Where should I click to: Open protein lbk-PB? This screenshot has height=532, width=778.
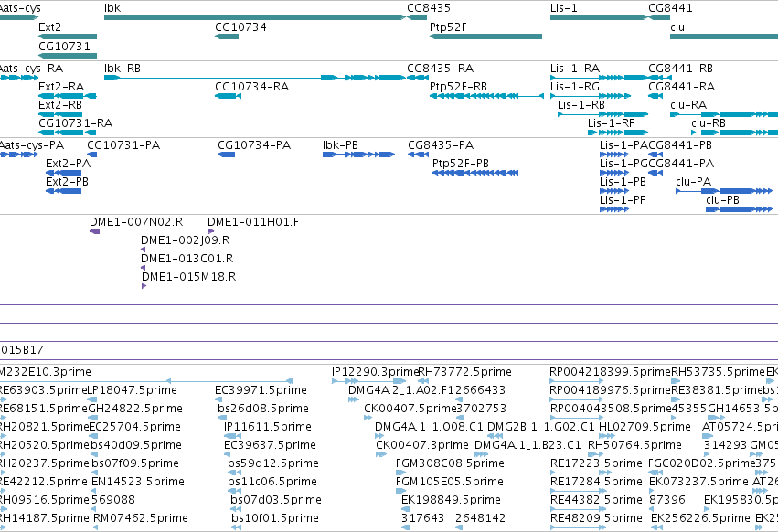tap(340, 145)
